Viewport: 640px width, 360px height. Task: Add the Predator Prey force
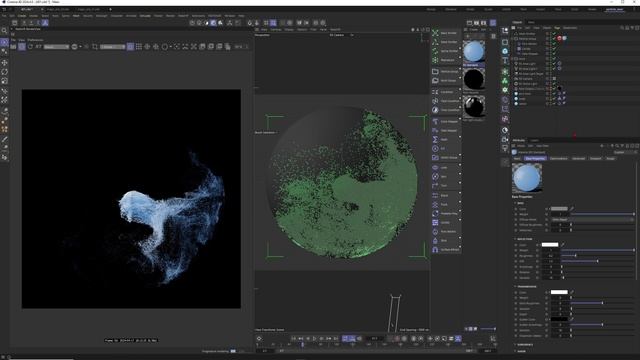tap(445, 213)
